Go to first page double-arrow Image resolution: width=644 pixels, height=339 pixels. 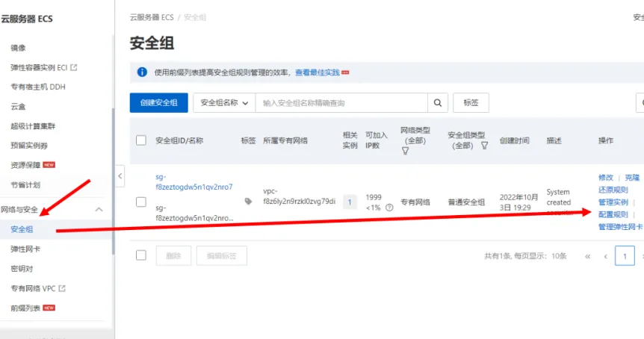point(588,256)
